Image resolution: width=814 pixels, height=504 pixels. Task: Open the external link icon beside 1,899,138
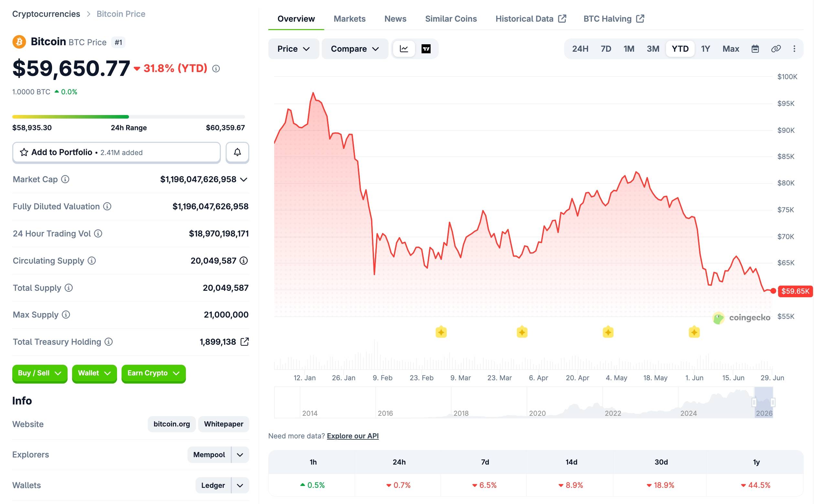click(244, 342)
